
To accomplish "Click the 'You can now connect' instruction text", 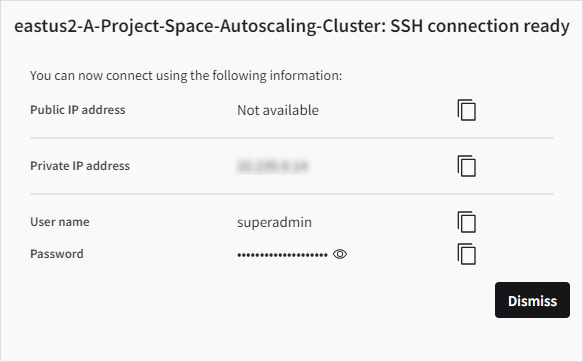I will click(x=186, y=76).
